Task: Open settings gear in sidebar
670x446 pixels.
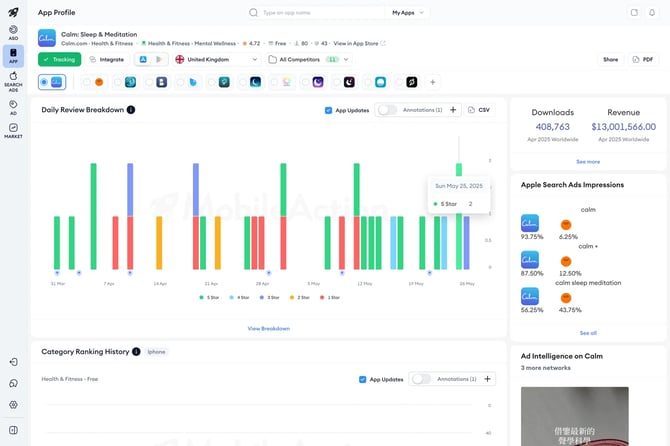Action: point(13,405)
